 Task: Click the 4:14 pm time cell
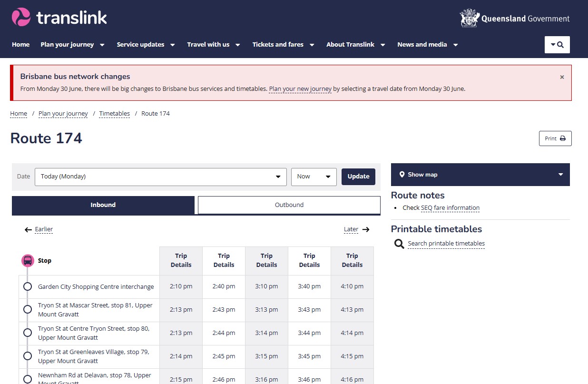pos(353,333)
